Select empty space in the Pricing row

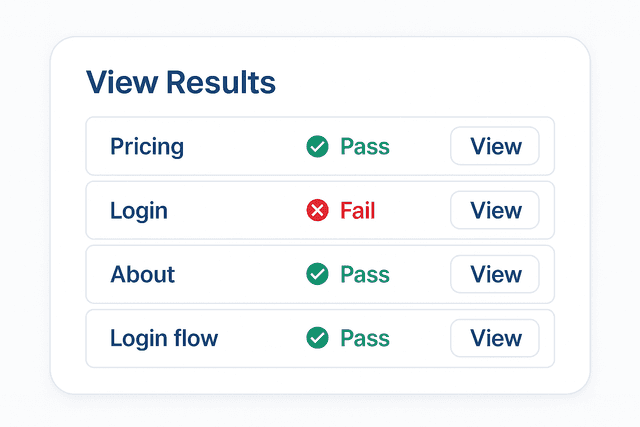click(x=245, y=147)
